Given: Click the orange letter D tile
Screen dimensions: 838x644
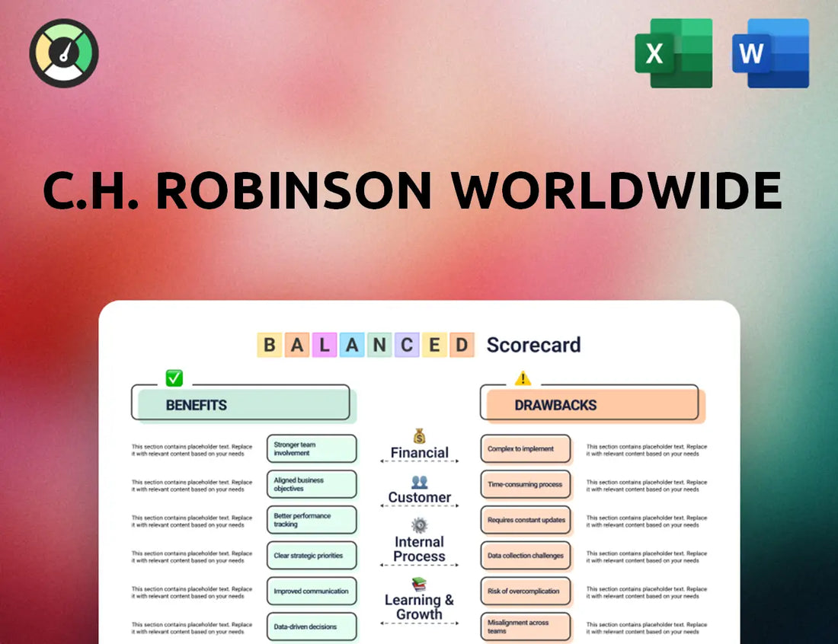Looking at the screenshot, I should pos(462,345).
